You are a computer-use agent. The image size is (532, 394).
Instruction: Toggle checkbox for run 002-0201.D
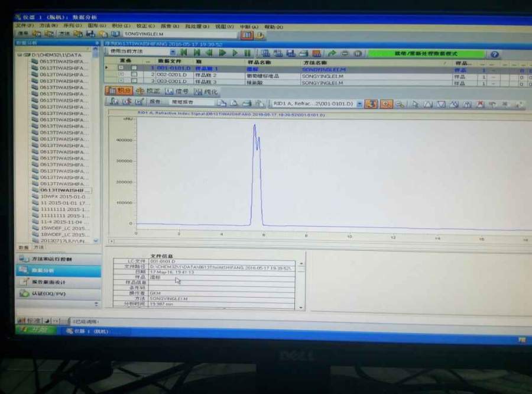coord(134,74)
